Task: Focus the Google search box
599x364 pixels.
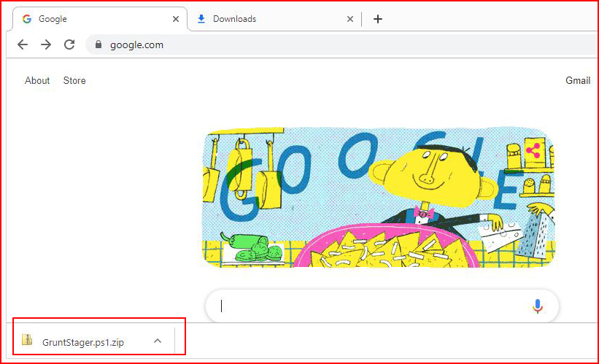Action: click(382, 306)
